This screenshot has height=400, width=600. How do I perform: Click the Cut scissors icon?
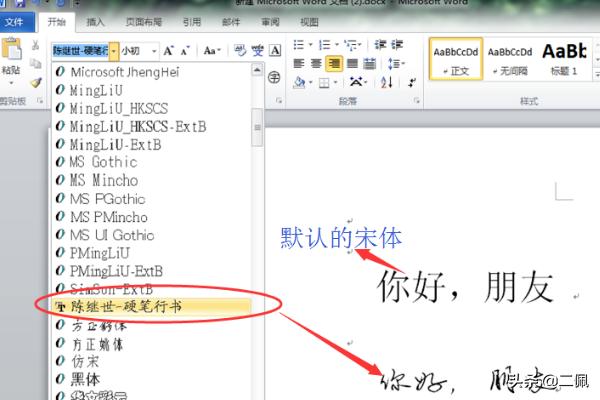tap(35, 47)
